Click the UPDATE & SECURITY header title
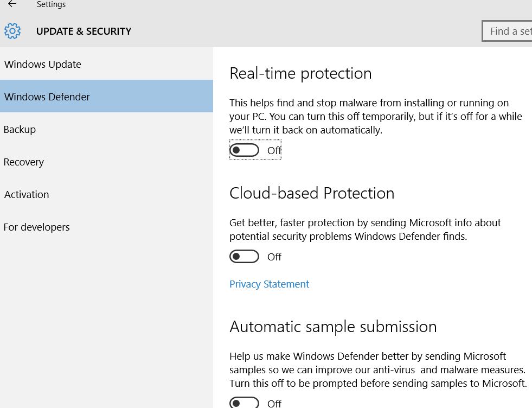532x408 pixels. coord(84,31)
